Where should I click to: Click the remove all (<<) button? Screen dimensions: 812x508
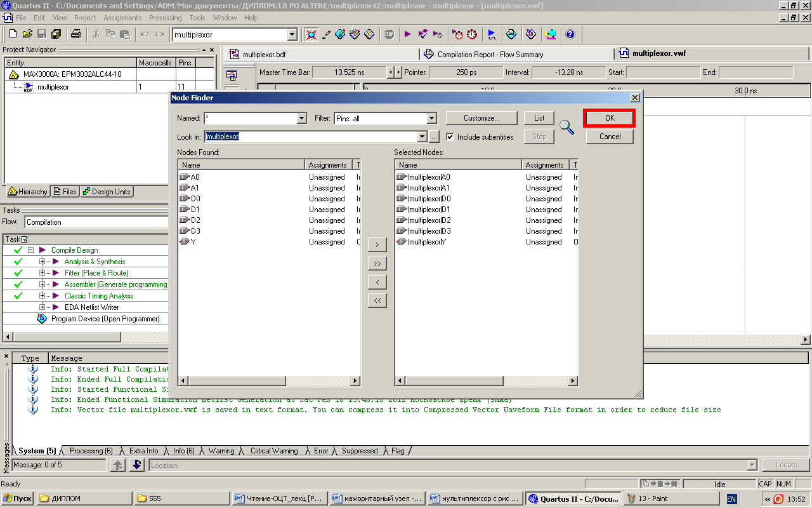pyautogui.click(x=377, y=301)
